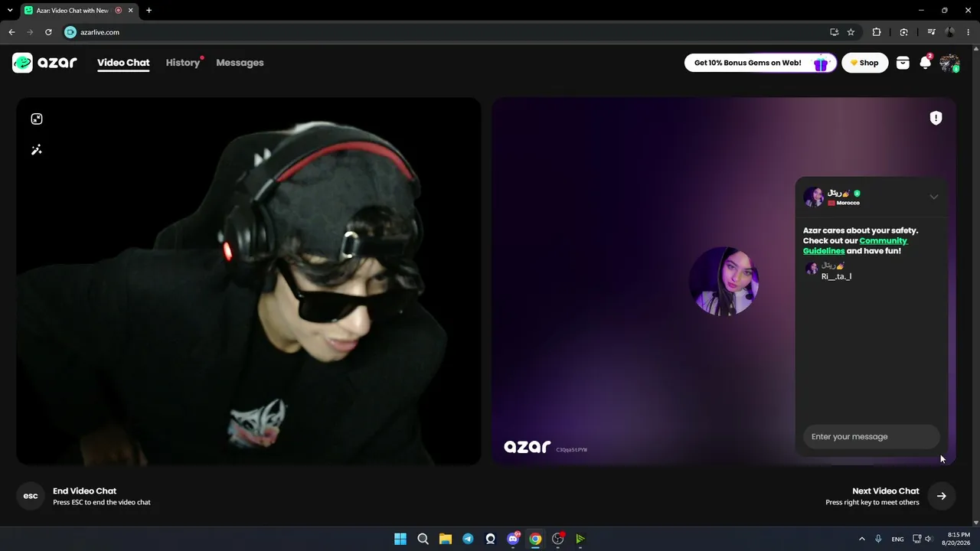Click the Azar logo

tap(44, 63)
